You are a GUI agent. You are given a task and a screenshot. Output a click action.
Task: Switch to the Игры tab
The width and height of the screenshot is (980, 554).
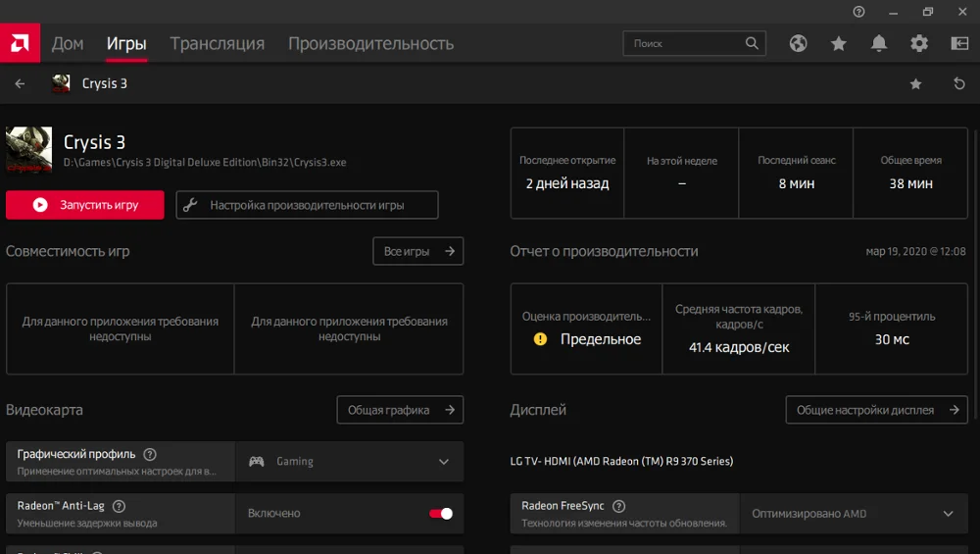126,43
